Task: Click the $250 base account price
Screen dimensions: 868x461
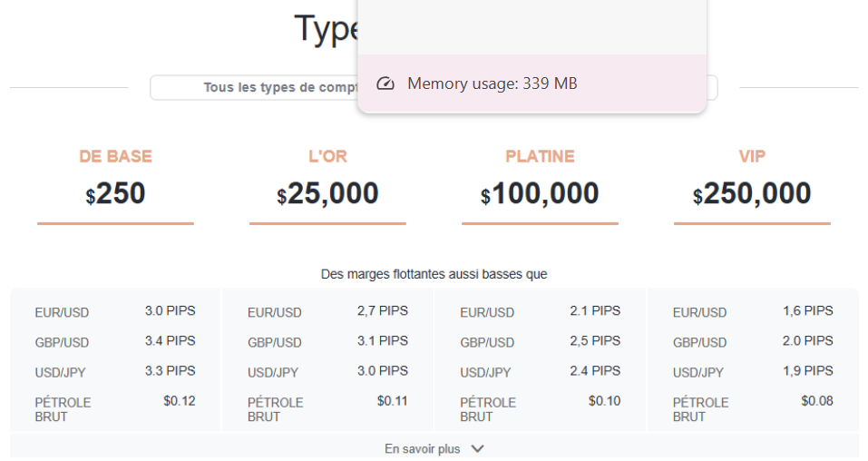Action: click(x=115, y=194)
